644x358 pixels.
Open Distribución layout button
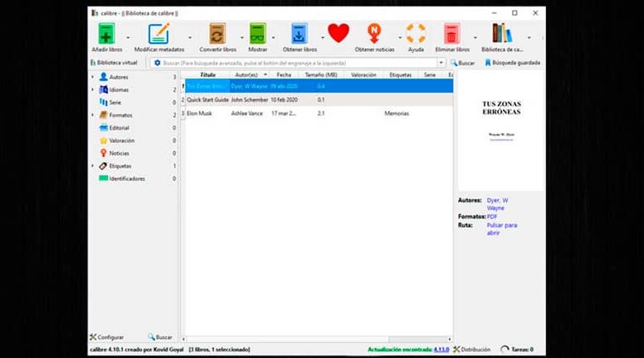click(x=472, y=350)
